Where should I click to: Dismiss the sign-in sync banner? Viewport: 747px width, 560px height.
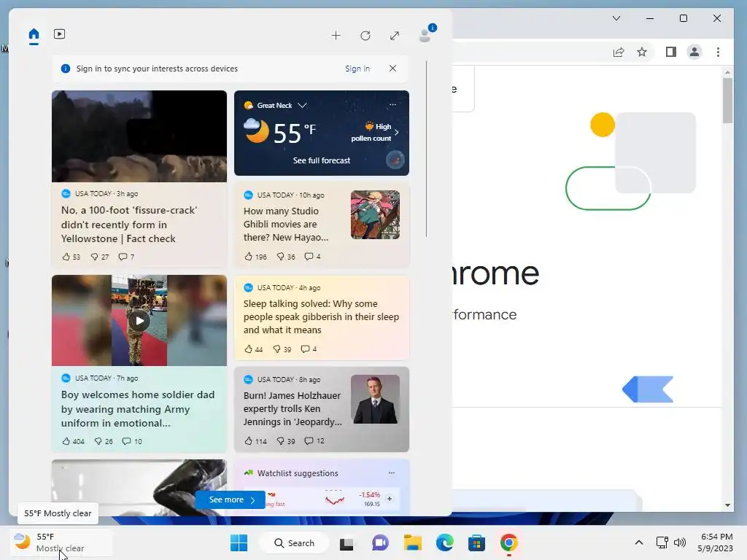[x=392, y=68]
